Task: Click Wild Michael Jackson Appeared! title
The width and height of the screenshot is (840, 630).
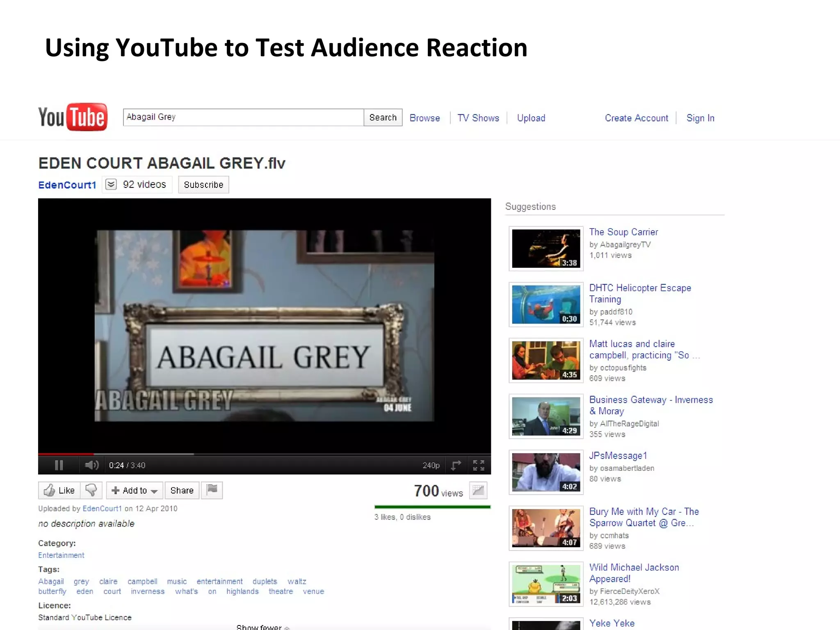Action: pos(634,573)
